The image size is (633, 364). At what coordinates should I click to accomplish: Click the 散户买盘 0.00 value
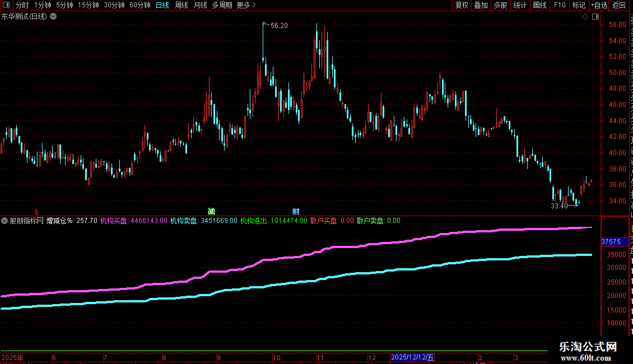tap(332, 221)
